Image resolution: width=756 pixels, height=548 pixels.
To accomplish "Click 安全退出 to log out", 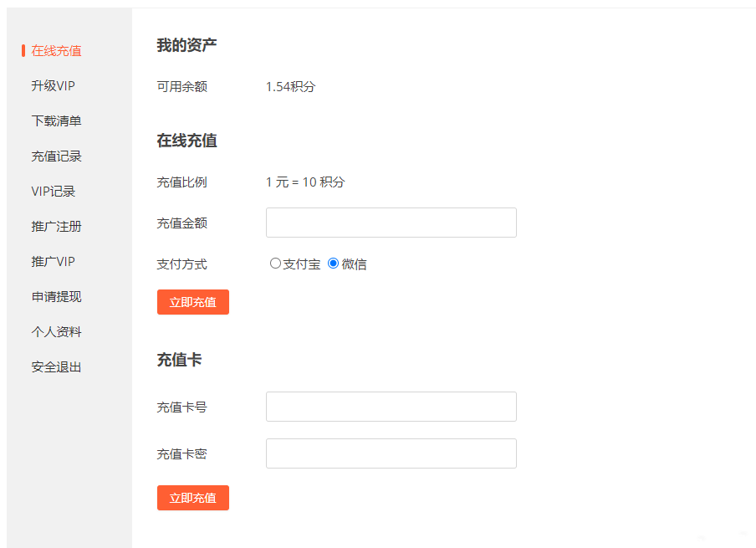I will tap(56, 367).
